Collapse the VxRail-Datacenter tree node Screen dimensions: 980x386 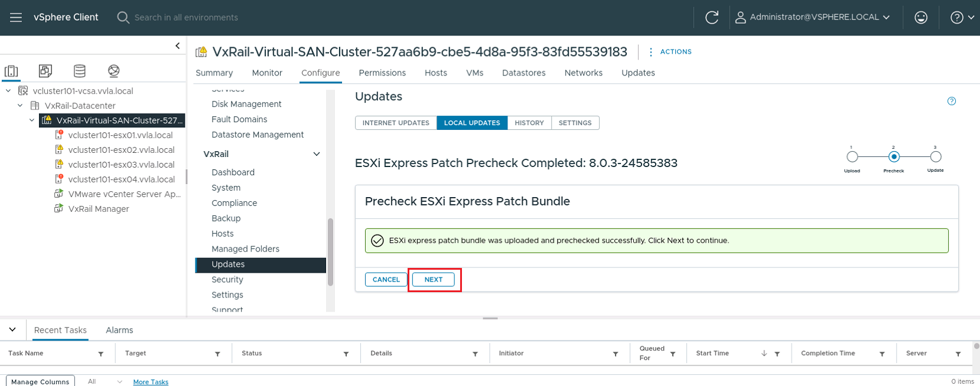(x=20, y=106)
